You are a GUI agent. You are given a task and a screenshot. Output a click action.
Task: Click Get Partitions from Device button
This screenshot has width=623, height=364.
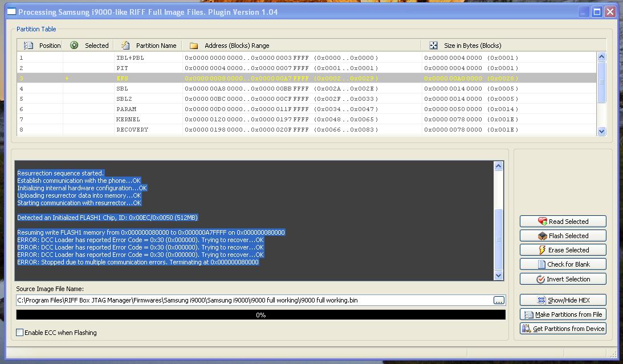coord(563,328)
